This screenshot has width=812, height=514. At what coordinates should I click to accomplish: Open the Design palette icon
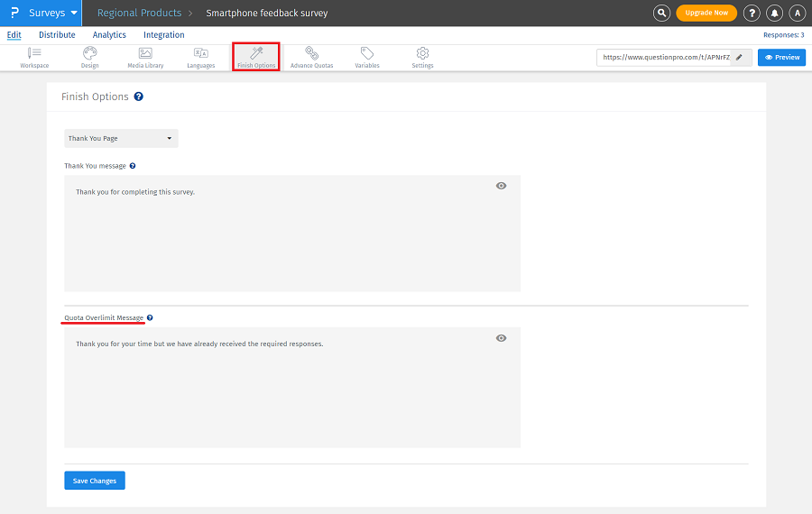(89, 57)
